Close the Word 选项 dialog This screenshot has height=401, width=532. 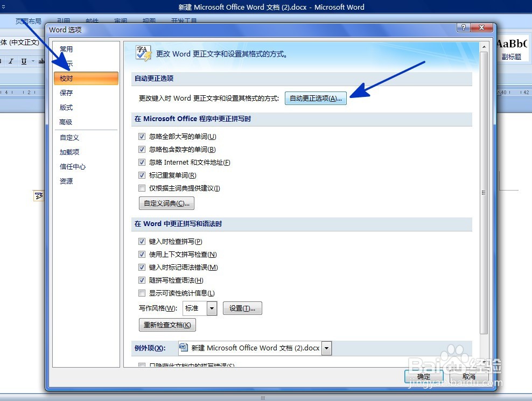point(481,28)
